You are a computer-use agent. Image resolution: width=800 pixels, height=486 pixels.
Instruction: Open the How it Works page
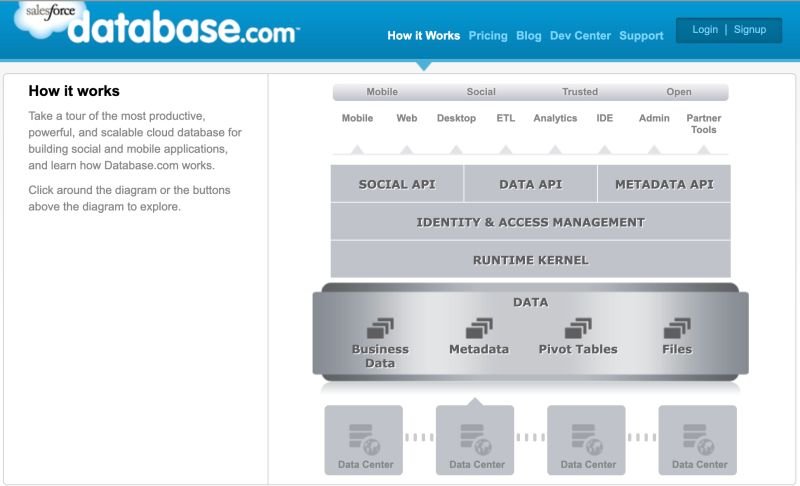pyautogui.click(x=423, y=36)
